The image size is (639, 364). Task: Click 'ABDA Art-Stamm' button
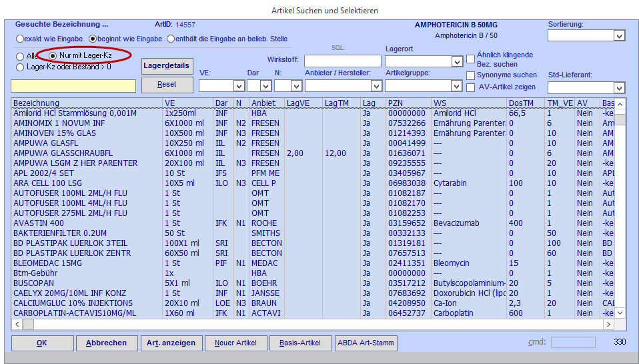(x=366, y=343)
